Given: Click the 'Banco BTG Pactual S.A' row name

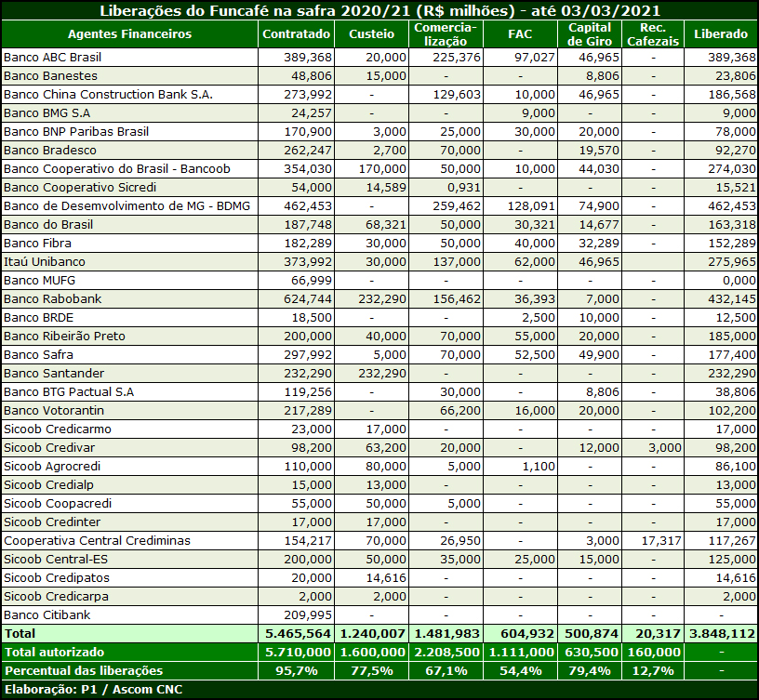Looking at the screenshot, I should pos(69,392).
